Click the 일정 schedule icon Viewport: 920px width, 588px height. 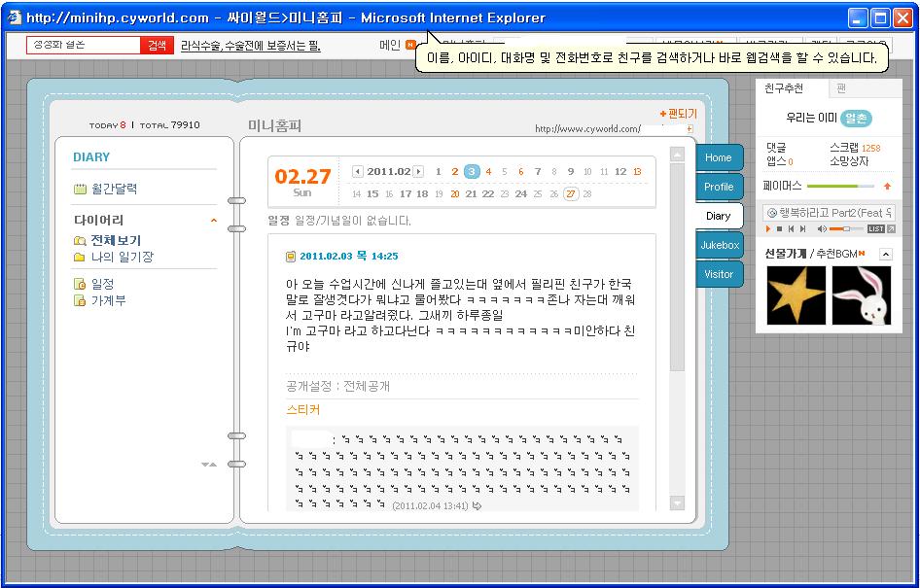[x=80, y=285]
